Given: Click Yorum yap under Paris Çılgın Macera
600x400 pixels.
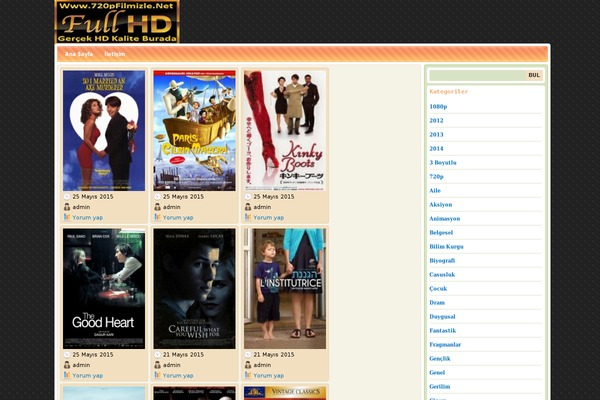Looking at the screenshot, I should point(178,217).
